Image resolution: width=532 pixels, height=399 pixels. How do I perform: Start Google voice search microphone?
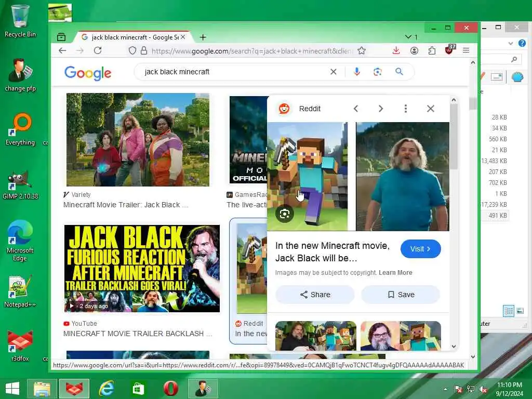pos(356,72)
